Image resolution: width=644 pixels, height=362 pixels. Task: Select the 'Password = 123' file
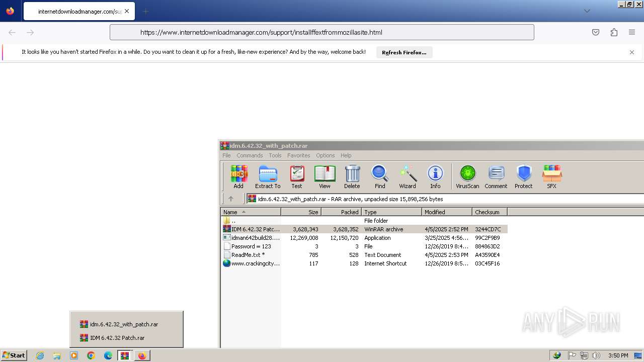point(364,246)
